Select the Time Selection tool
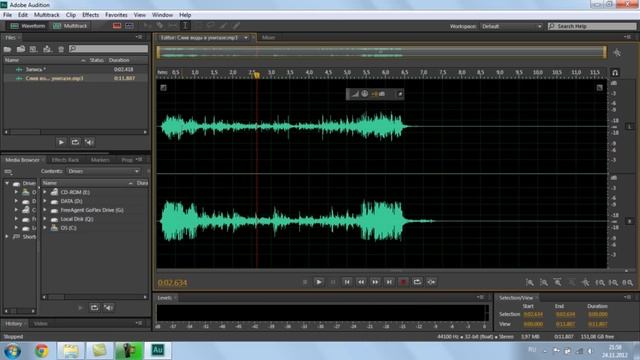Viewport: 640px width, 360px height. (185, 26)
